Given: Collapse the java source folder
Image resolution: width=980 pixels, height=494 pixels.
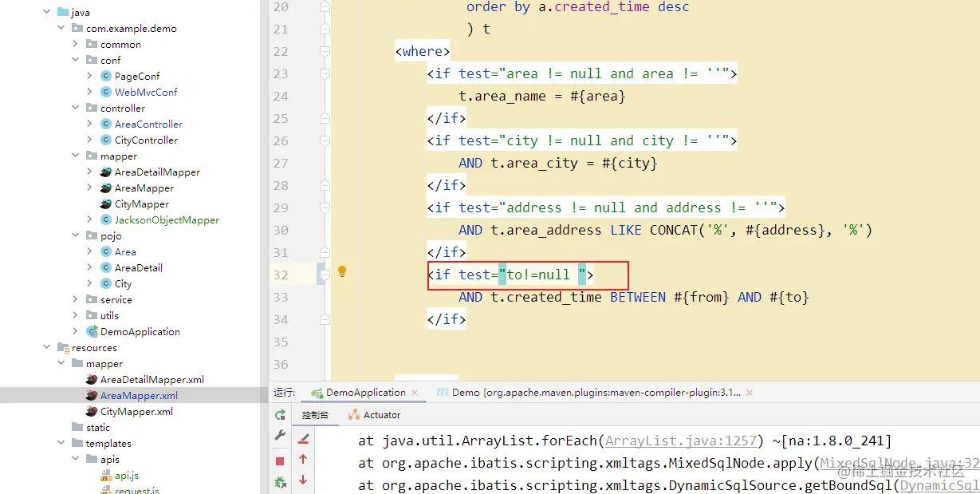Looking at the screenshot, I should pos(47,13).
